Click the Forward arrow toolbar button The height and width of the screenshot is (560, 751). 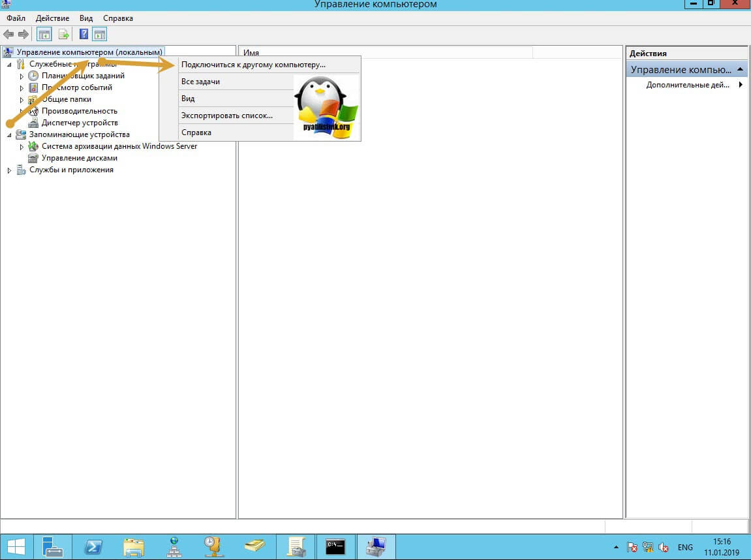click(x=23, y=35)
